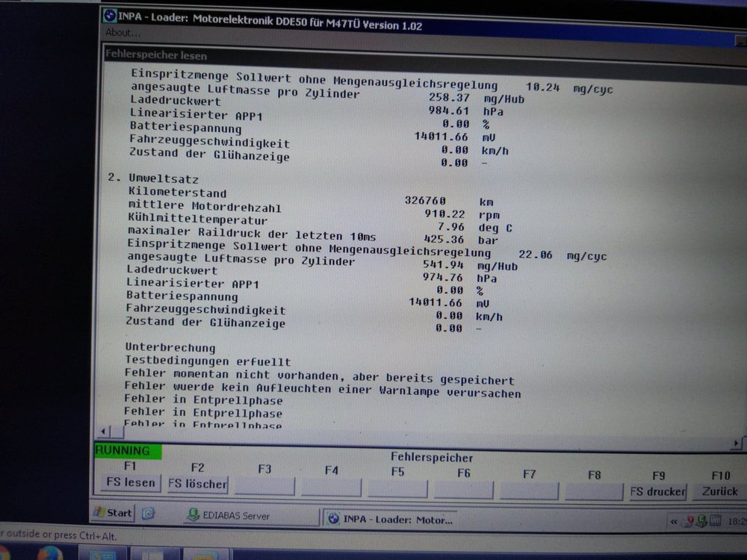Select INPA - Loader taskbar button

[388, 518]
